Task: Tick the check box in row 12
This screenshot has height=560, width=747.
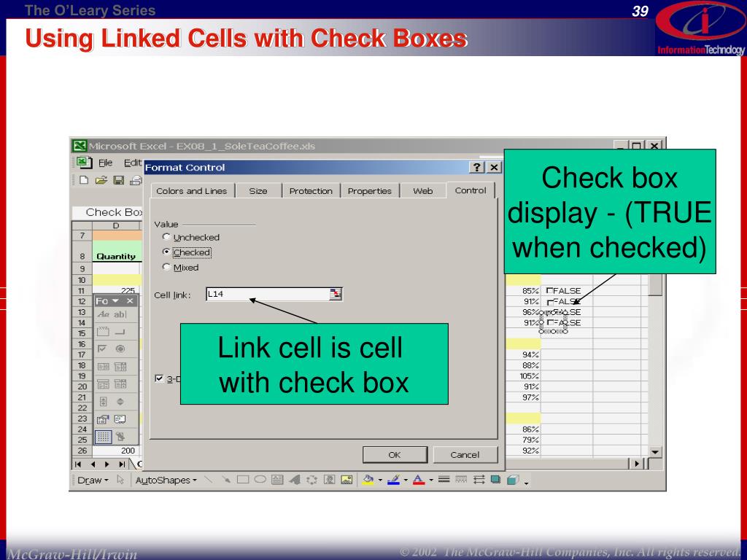Action: tap(551, 303)
